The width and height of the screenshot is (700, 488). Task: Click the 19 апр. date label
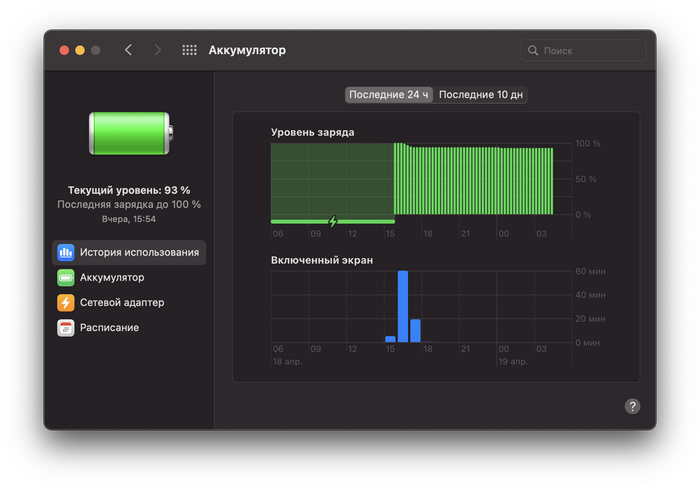(x=513, y=362)
